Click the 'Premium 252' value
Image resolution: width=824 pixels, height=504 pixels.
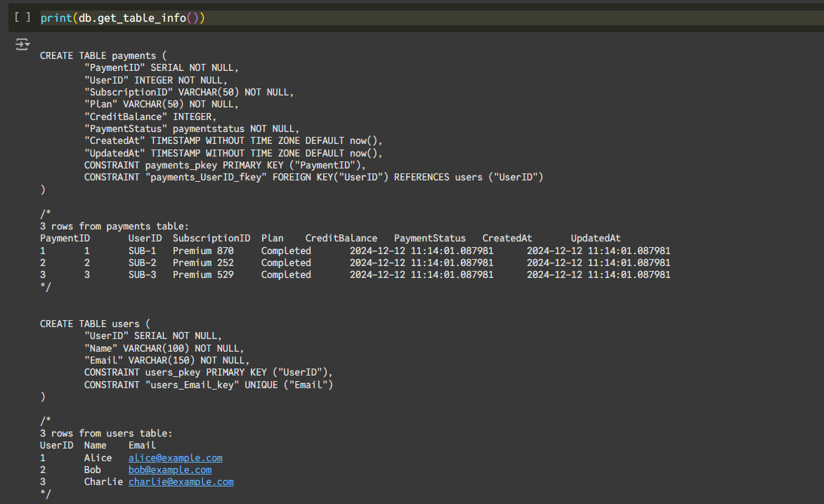click(204, 263)
